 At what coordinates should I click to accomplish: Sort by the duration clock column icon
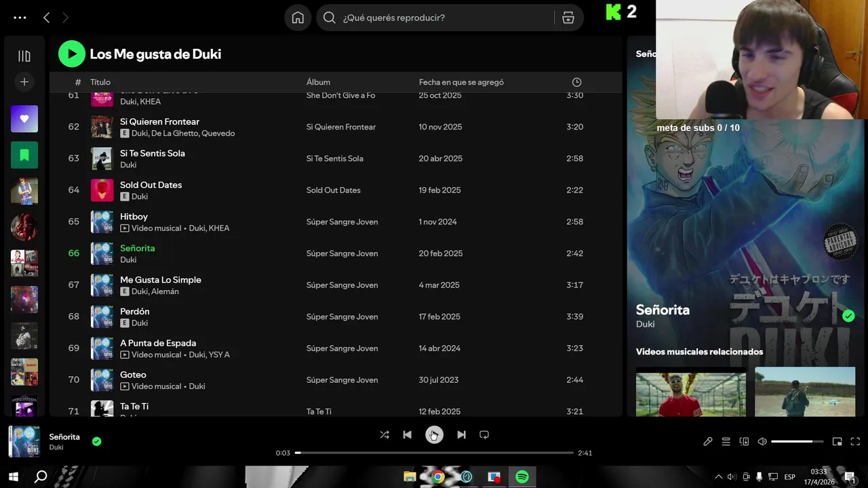click(x=576, y=82)
